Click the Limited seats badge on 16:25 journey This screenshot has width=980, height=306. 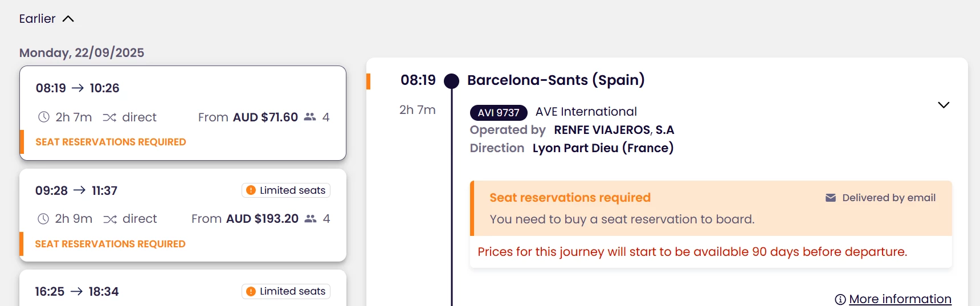(x=286, y=291)
